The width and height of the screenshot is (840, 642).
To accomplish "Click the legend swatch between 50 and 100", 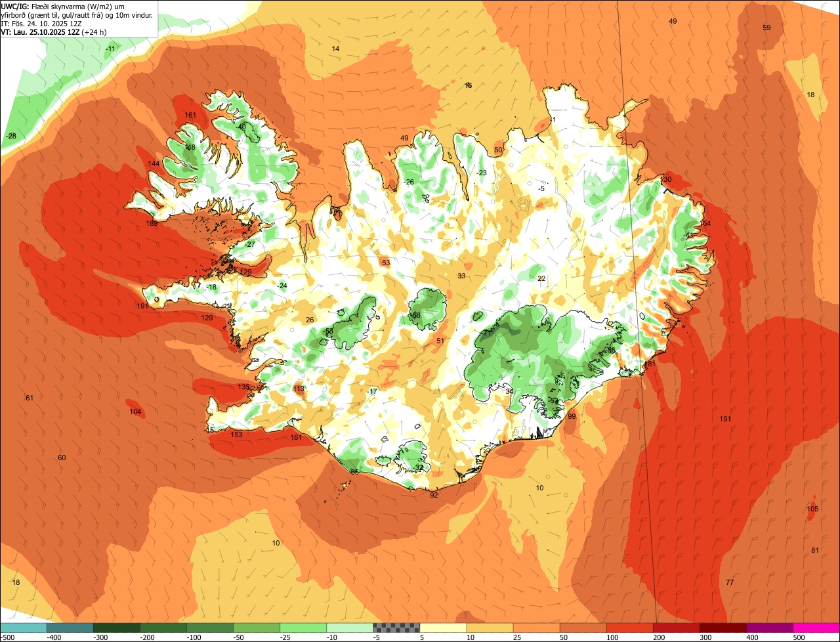I will pos(583,628).
